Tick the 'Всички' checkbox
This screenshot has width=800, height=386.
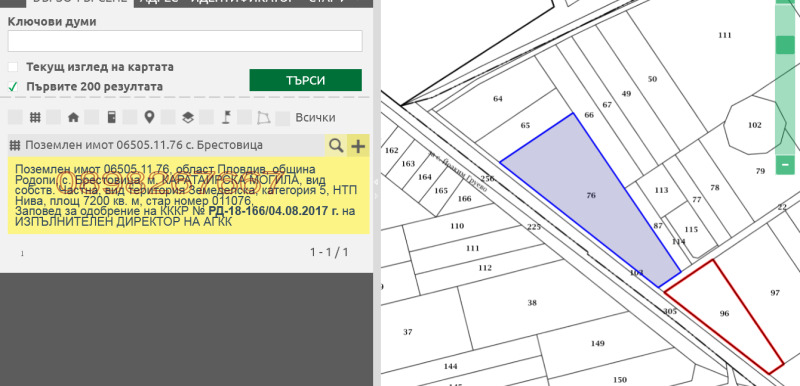(283, 118)
